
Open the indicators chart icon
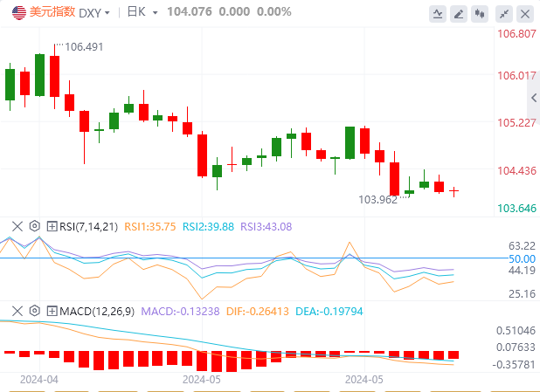438,14
